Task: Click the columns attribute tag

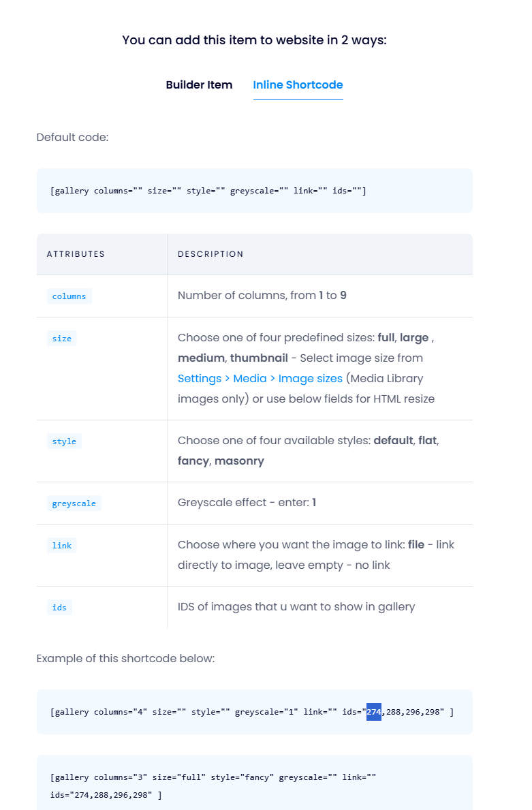Action: point(69,296)
